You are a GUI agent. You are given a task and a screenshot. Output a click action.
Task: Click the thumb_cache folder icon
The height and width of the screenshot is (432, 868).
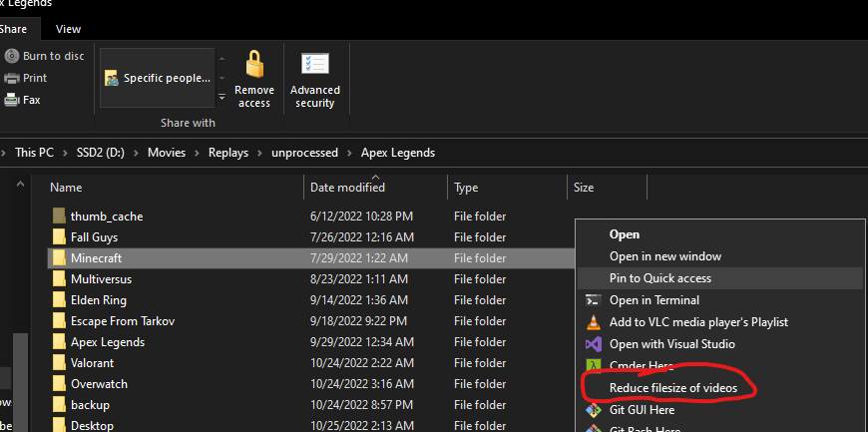(59, 216)
